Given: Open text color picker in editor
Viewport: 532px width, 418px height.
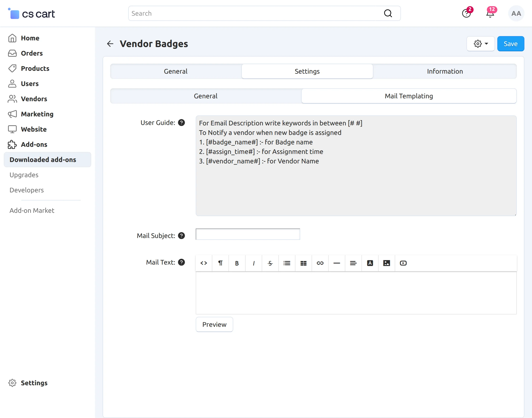Looking at the screenshot, I should point(370,263).
